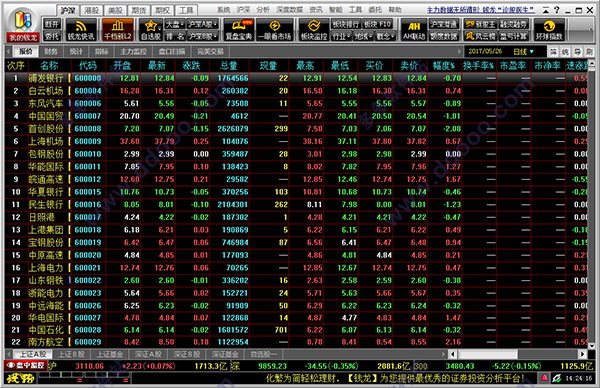Click the 断开 disconnect button
The height and width of the screenshot is (388, 600).
(52, 24)
